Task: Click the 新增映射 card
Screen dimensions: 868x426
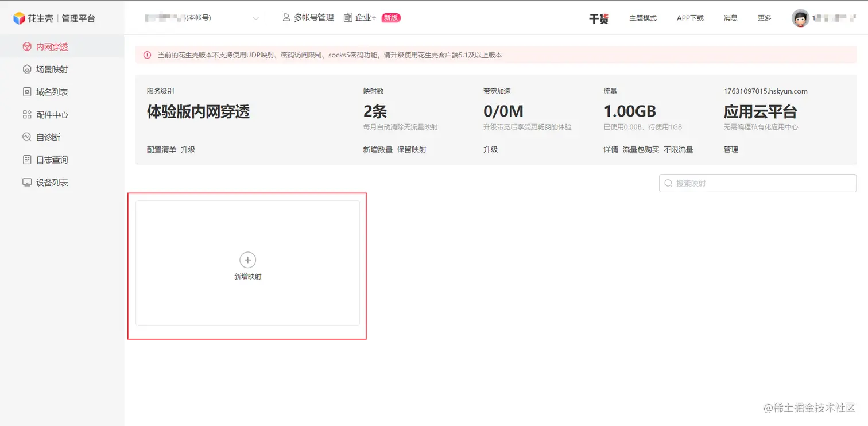Action: click(247, 263)
